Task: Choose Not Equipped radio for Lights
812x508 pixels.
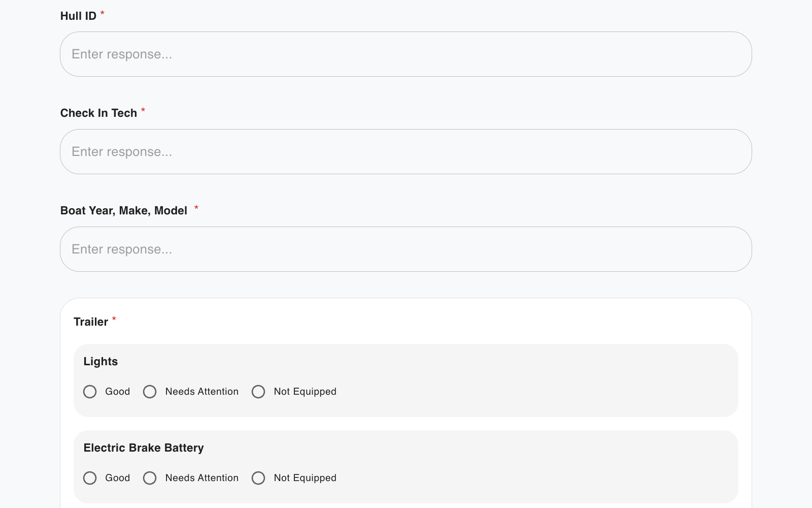Action: pos(258,392)
